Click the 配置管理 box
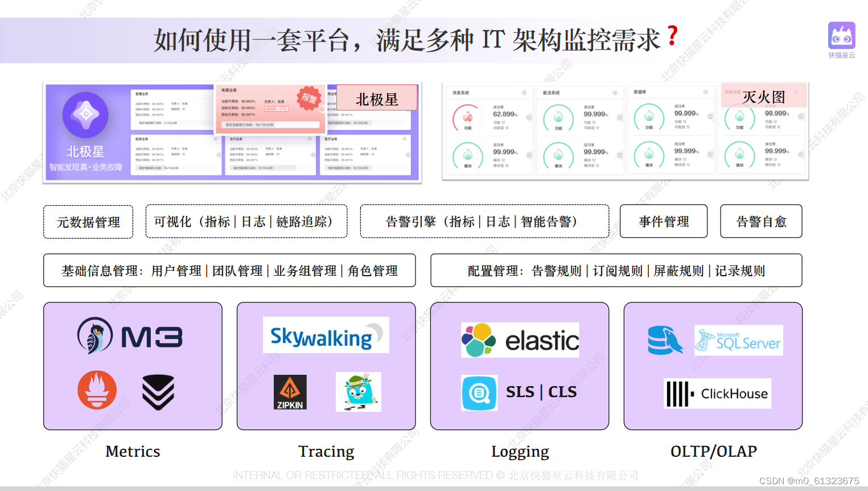The height and width of the screenshot is (491, 868). click(x=616, y=271)
